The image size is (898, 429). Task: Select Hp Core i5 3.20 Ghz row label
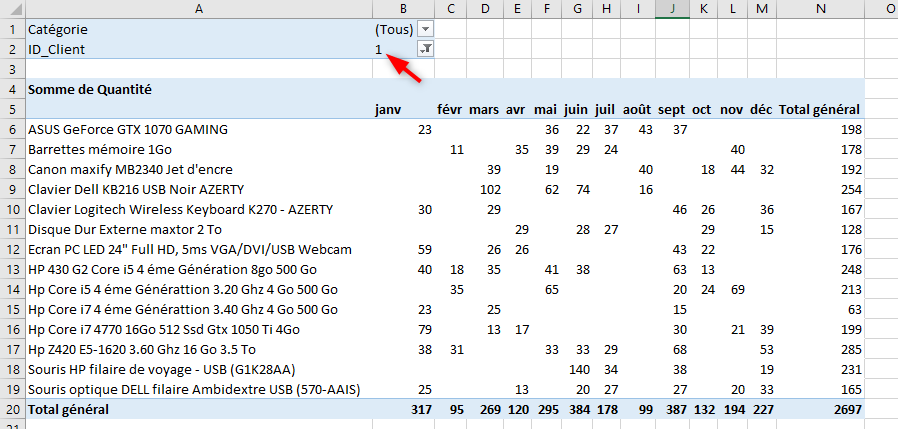point(183,289)
